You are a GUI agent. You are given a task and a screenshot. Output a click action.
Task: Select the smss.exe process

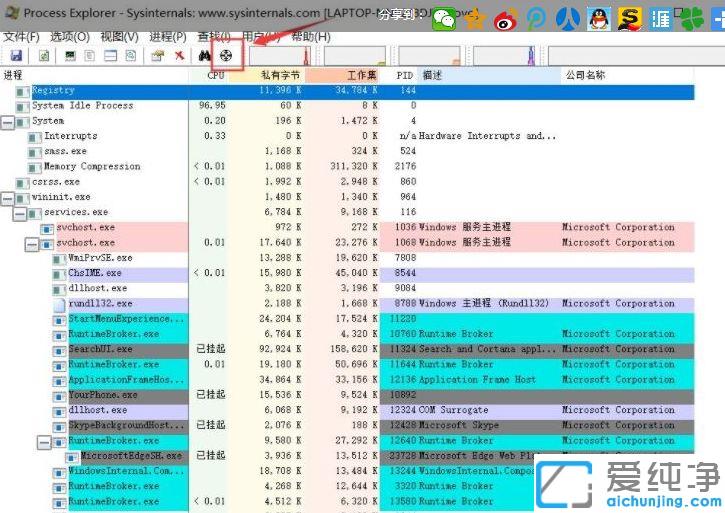coord(65,151)
